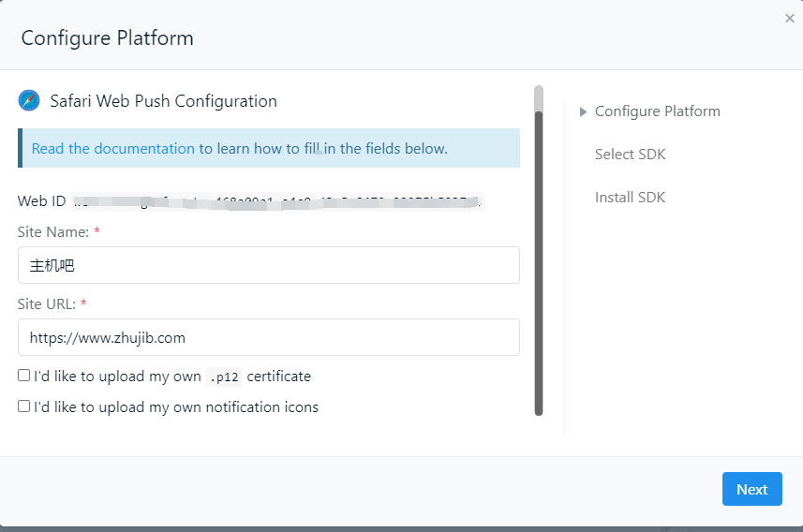Open the Read the documentation link
This screenshot has height=532, width=803.
(113, 149)
